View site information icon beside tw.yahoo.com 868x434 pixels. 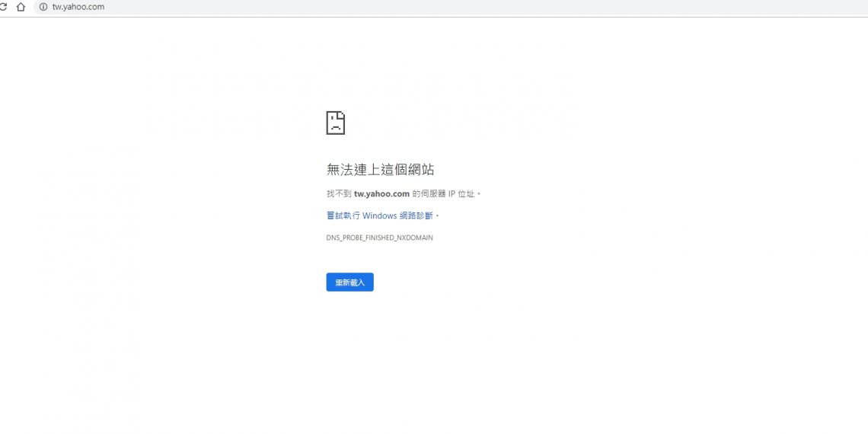click(43, 7)
